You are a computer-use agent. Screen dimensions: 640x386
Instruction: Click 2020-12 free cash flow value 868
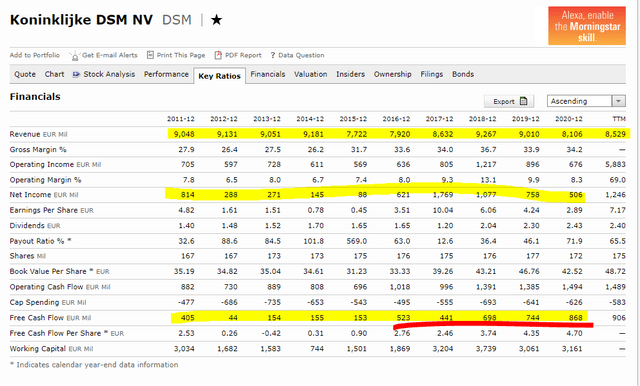(576, 318)
